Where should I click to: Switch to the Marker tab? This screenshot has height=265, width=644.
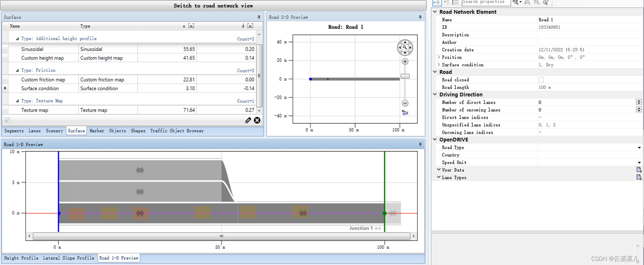coord(97,131)
